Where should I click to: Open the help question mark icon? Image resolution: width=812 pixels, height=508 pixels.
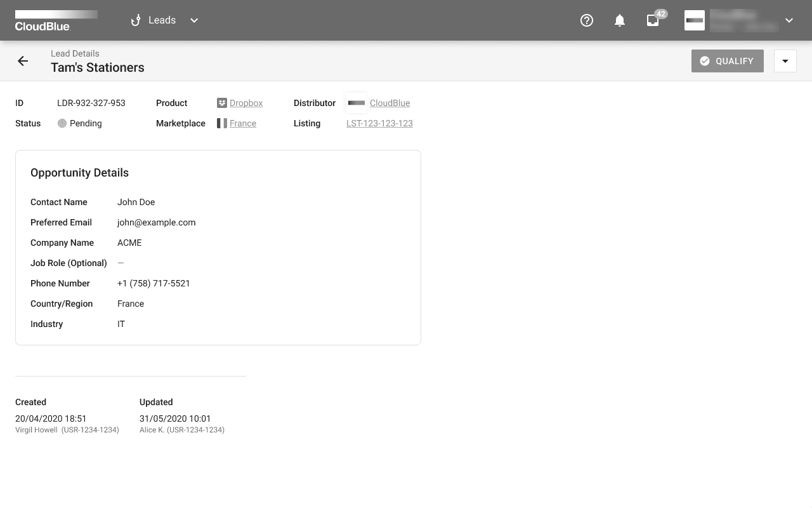click(x=587, y=20)
